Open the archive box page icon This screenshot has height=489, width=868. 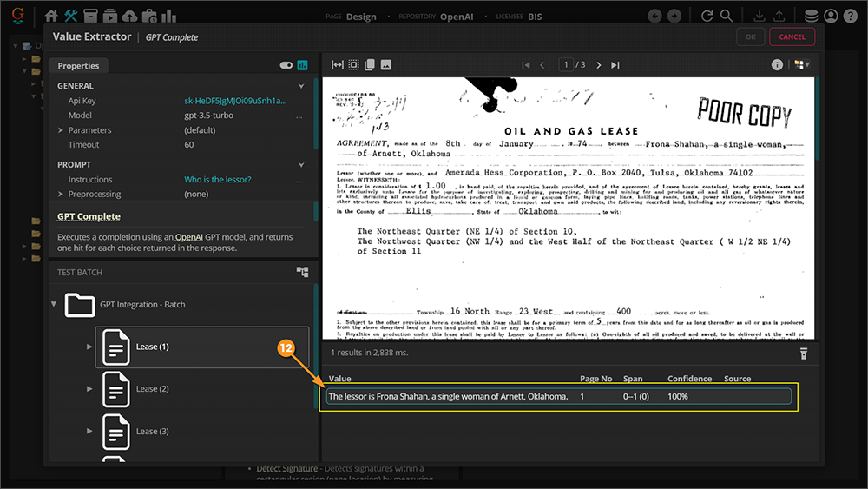pos(90,16)
